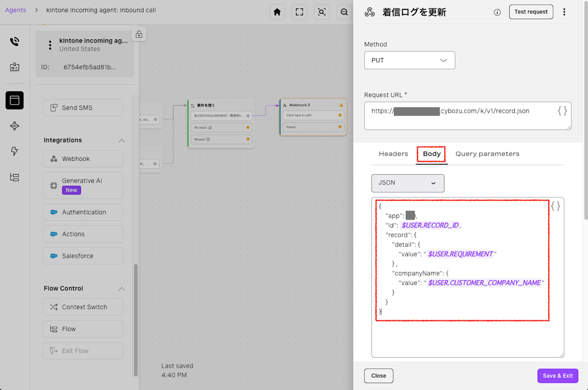The height and width of the screenshot is (390, 588).
Task: Add the Context Switch block
Action: [83, 307]
